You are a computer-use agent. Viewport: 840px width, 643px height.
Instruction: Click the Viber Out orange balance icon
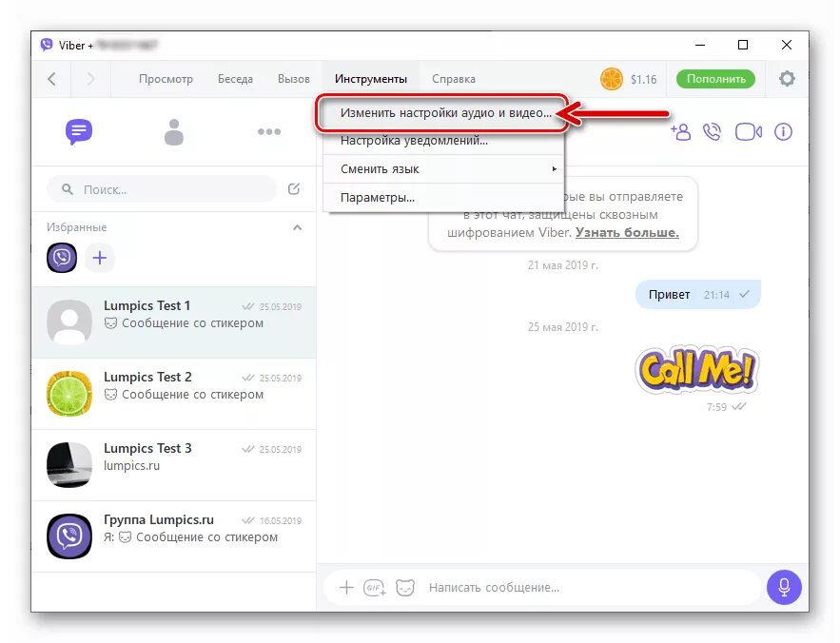612,79
